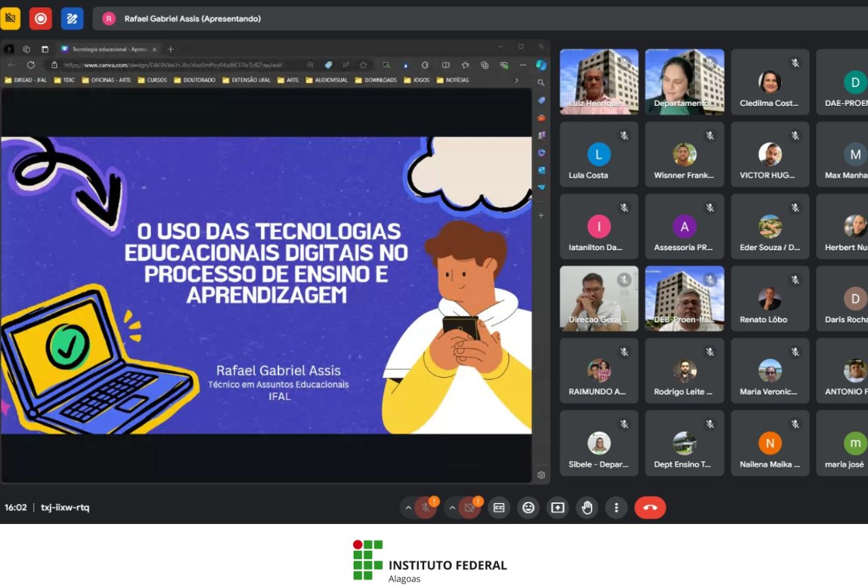
Task: Open the sidebar settings gear
Action: pyautogui.click(x=542, y=476)
